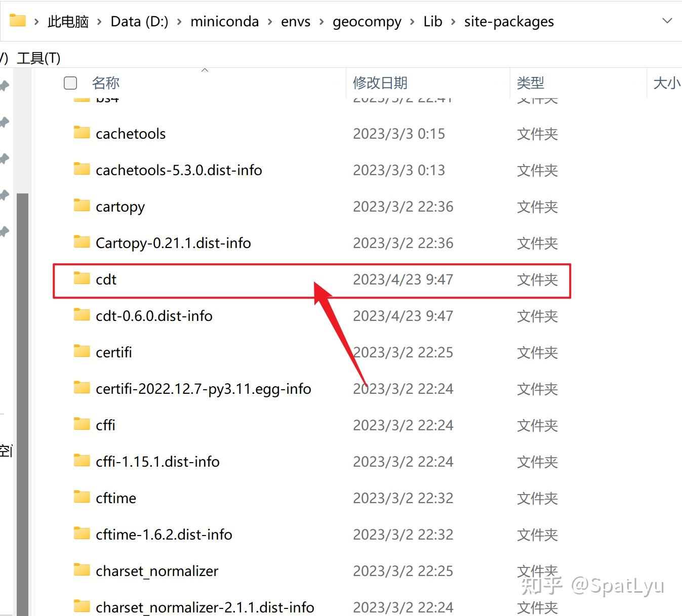Select the Cartopy-0.21.1.dist-info row
The height and width of the screenshot is (616, 682).
[x=172, y=243]
